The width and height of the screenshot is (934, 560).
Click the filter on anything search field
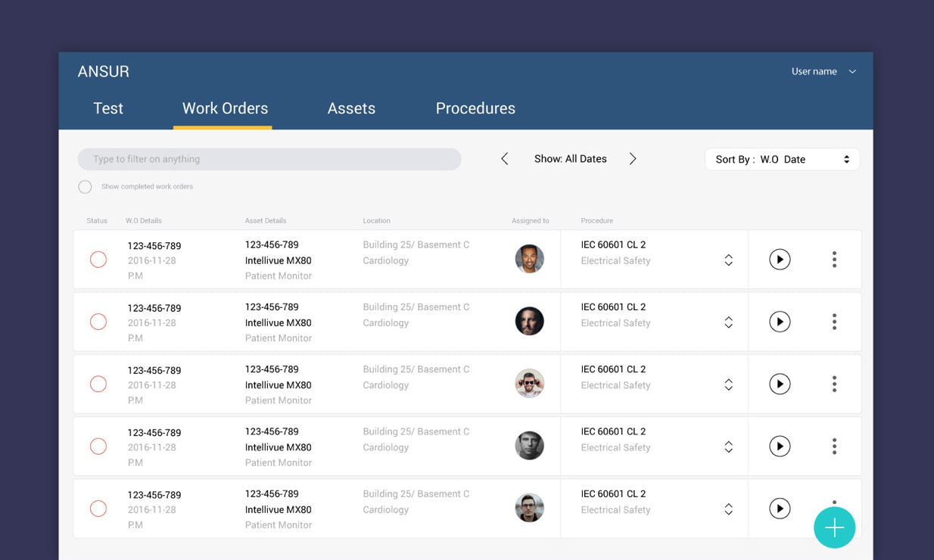[269, 159]
